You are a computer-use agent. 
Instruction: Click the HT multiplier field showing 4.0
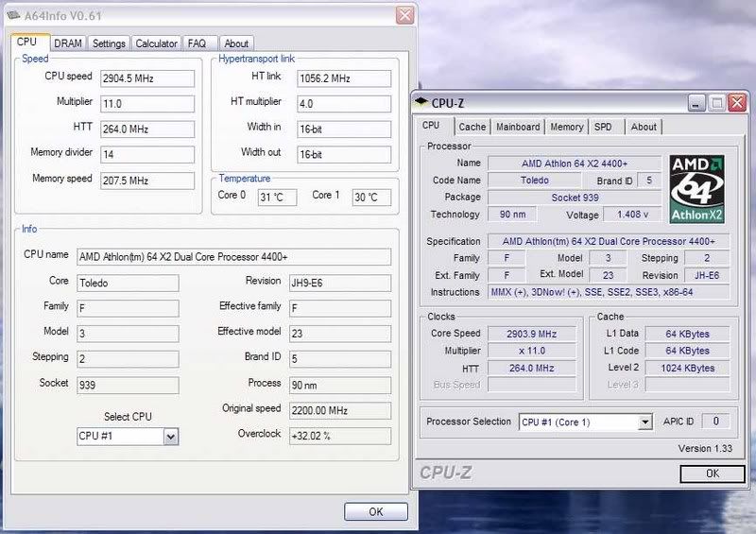click(344, 104)
